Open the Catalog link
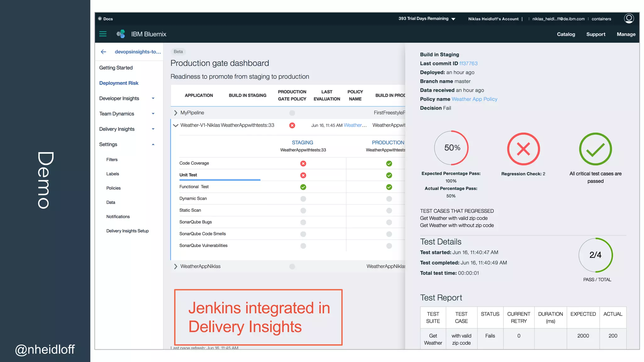This screenshot has height=362, width=644. pyautogui.click(x=566, y=34)
